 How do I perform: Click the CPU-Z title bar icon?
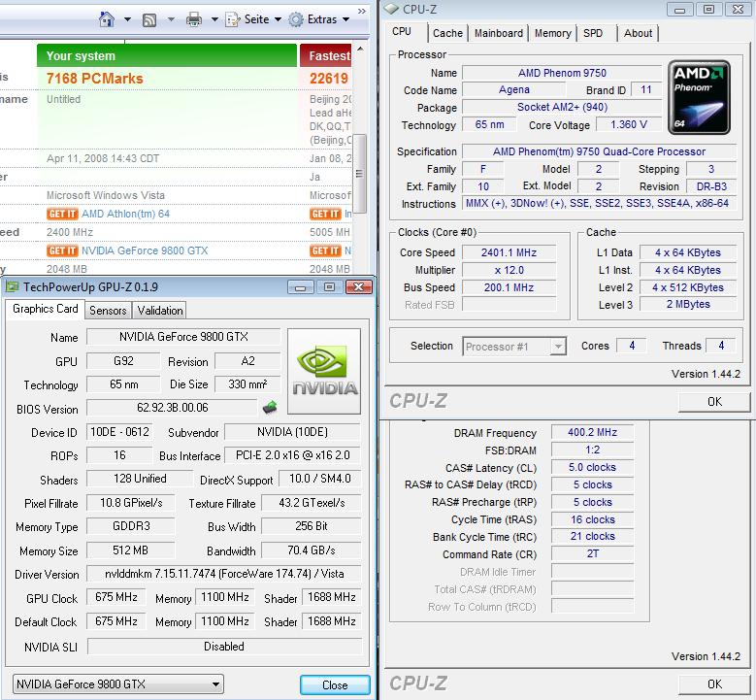(392, 9)
